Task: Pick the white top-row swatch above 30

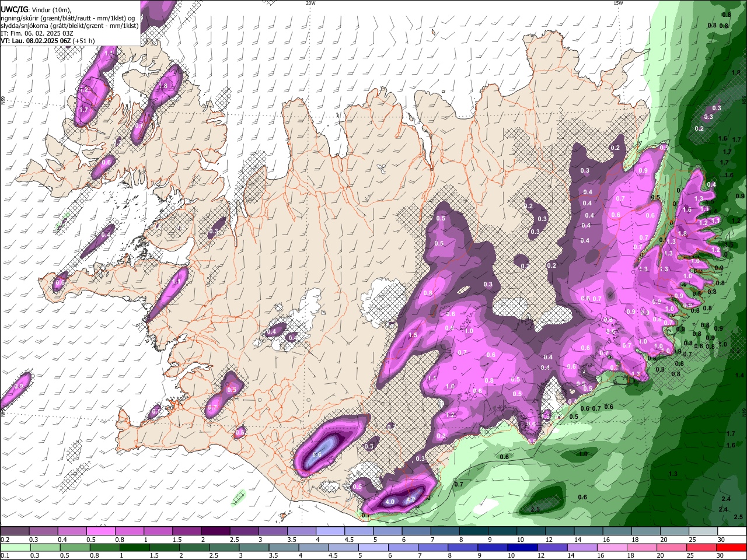Action: [732, 531]
